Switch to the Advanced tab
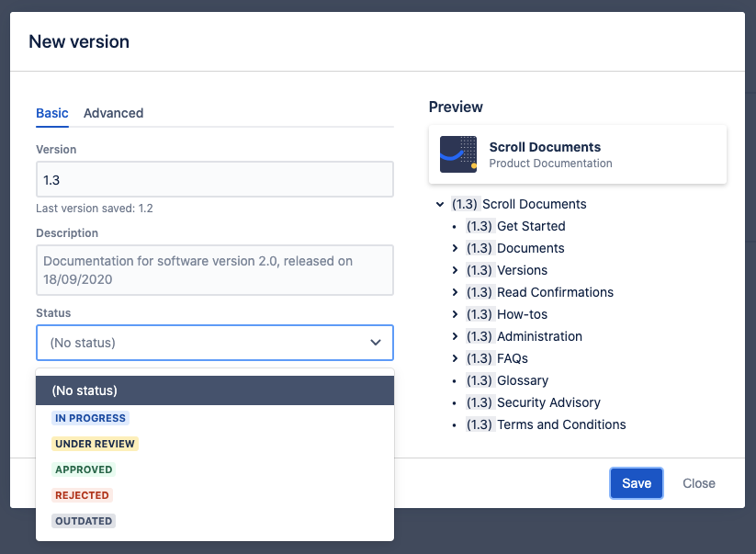The width and height of the screenshot is (756, 554). pos(113,113)
